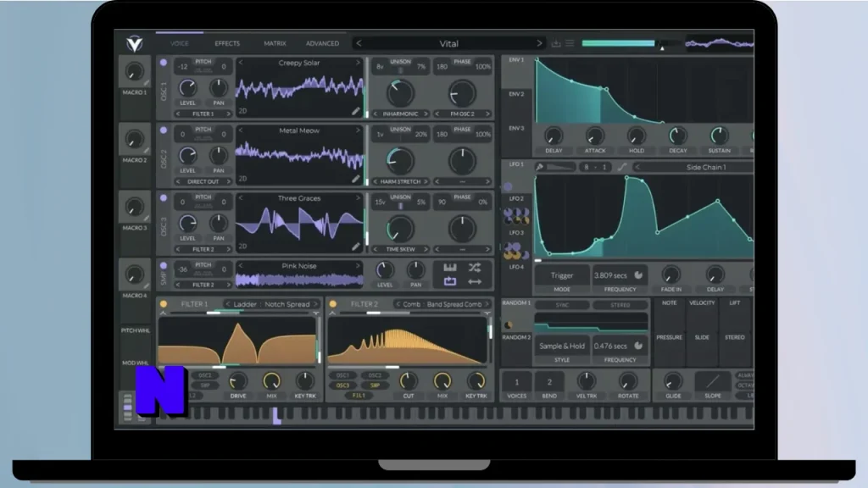Click the LFO smooth curve icon
Viewport: 868px width, 488px height.
[622, 167]
